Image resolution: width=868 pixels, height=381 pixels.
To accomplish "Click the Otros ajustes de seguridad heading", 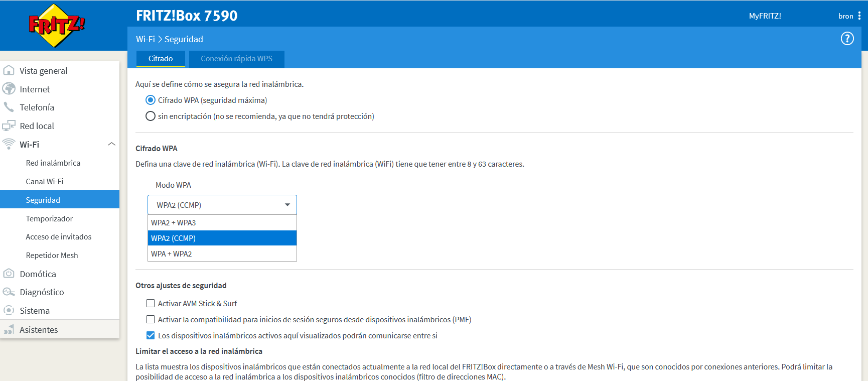I will point(181,285).
